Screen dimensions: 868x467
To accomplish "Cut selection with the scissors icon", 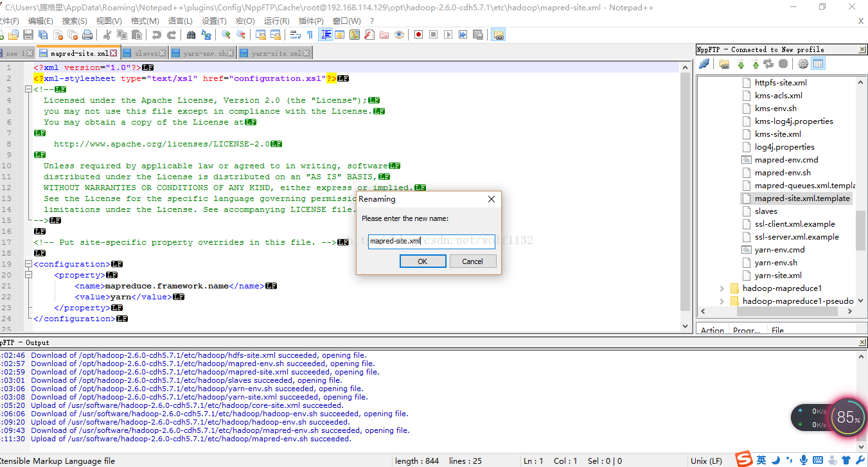I will tap(107, 35).
